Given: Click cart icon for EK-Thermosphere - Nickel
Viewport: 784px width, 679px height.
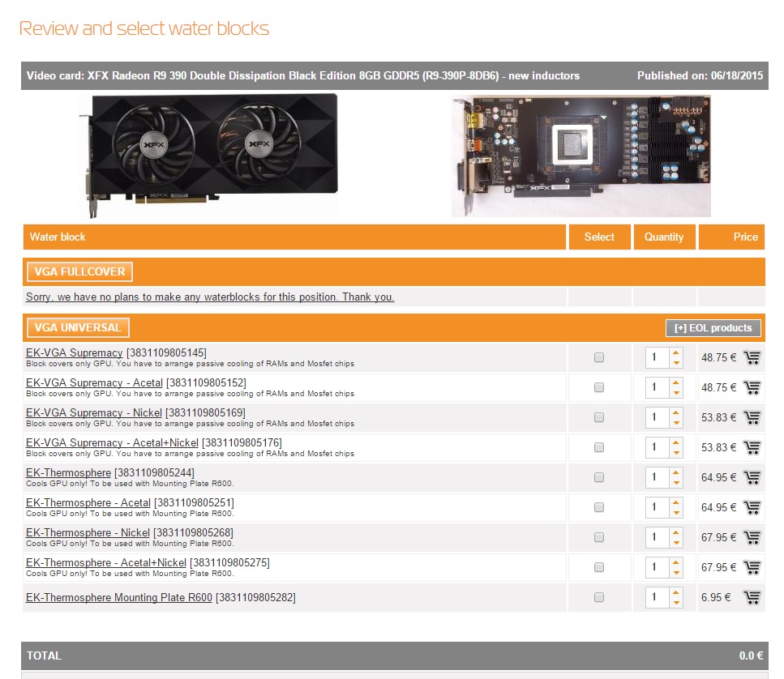Looking at the screenshot, I should click(752, 537).
